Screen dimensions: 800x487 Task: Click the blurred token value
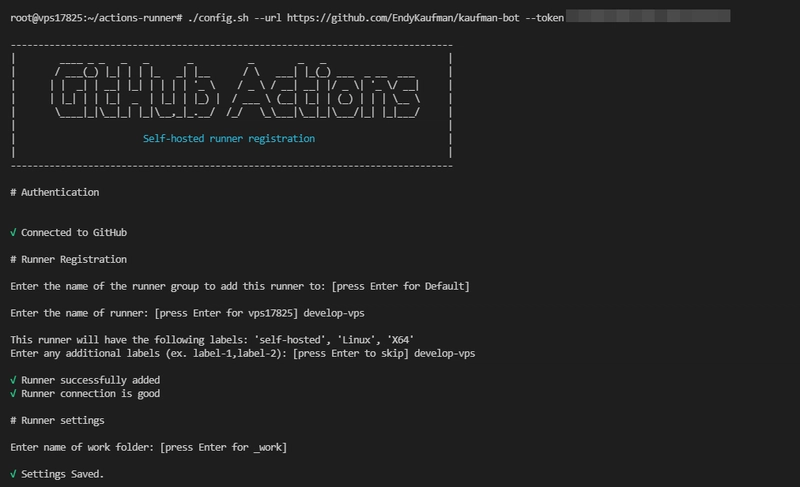[x=648, y=16]
